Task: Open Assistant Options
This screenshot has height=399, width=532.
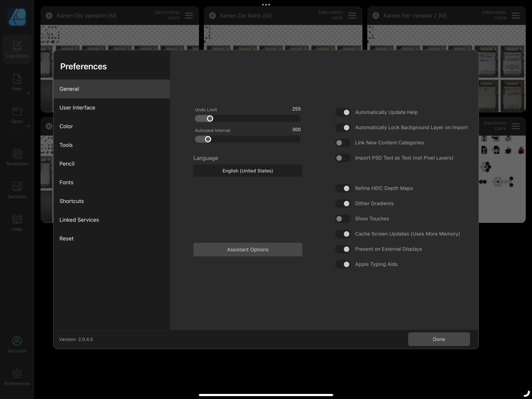Action: point(248,250)
